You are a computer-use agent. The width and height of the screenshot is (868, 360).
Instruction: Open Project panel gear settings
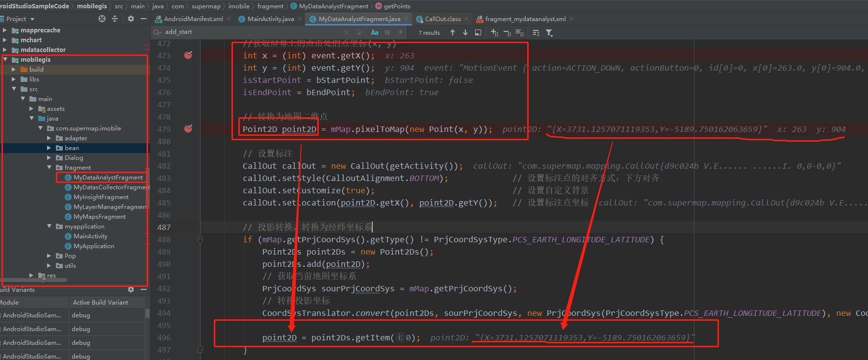[x=131, y=19]
